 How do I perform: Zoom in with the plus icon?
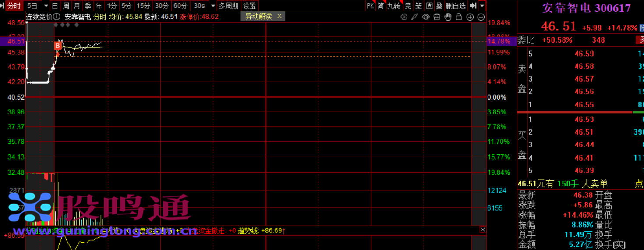coord(470,17)
